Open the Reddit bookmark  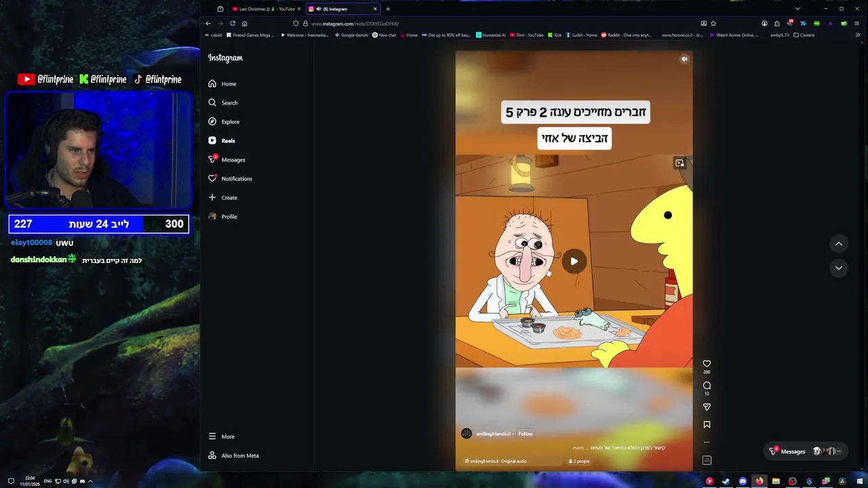[626, 35]
